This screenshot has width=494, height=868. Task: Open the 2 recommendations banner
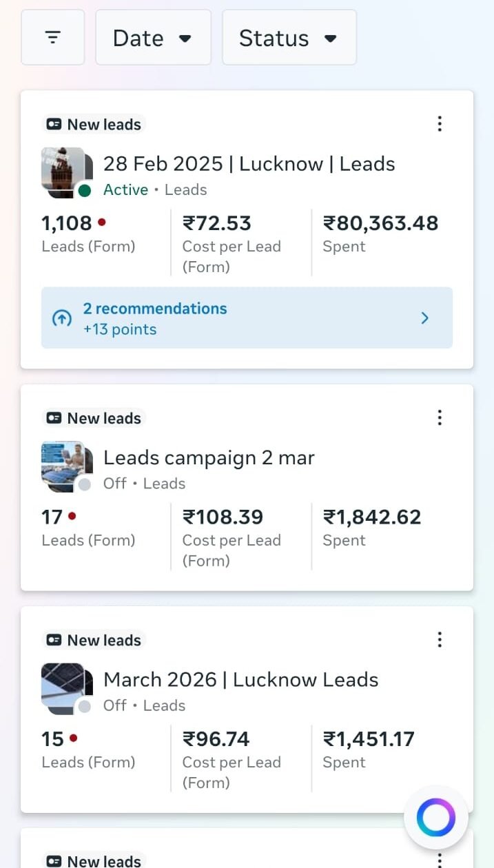pos(247,318)
